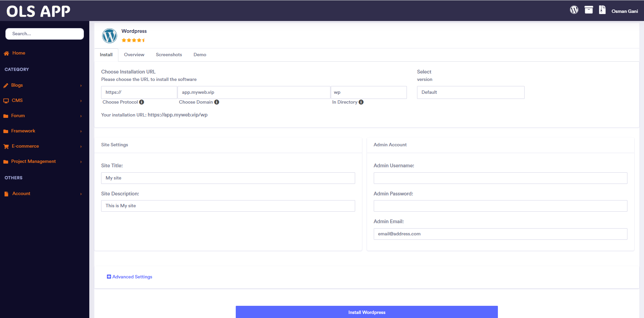644x318 pixels.
Task: Open the archive box icon in header
Action: pyautogui.click(x=589, y=10)
